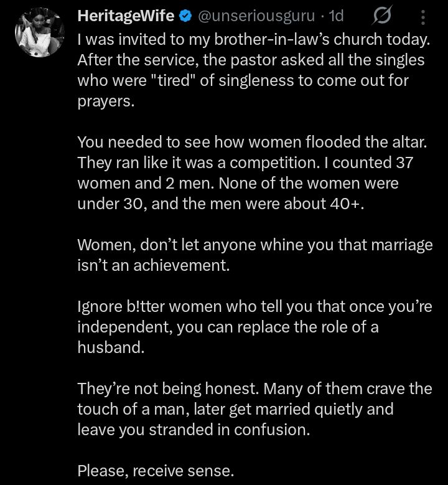448x485 pixels.
Task: Click the word "prayers." in first paragraph
Action: (x=105, y=101)
